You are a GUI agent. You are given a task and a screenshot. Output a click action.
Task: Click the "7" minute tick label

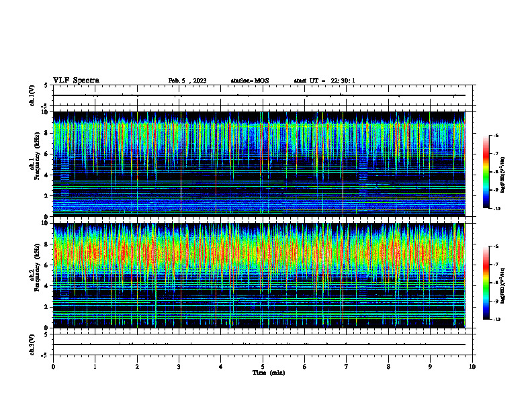[x=347, y=367]
